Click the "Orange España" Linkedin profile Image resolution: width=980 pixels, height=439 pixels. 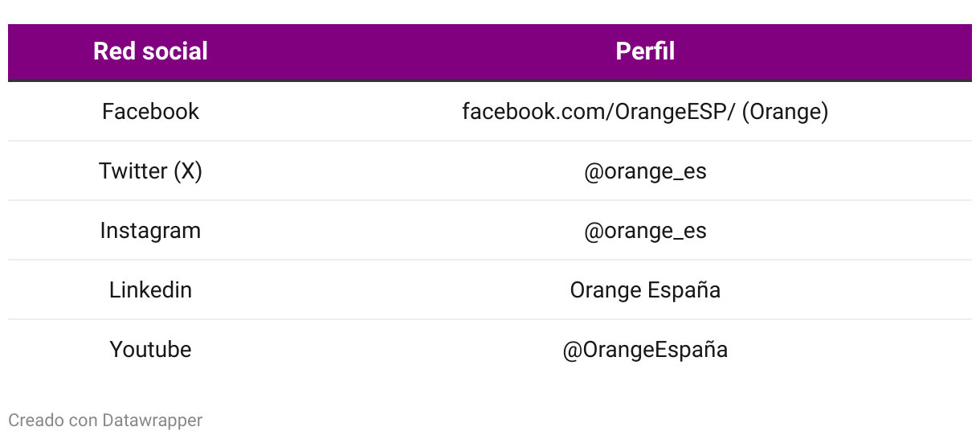point(645,289)
